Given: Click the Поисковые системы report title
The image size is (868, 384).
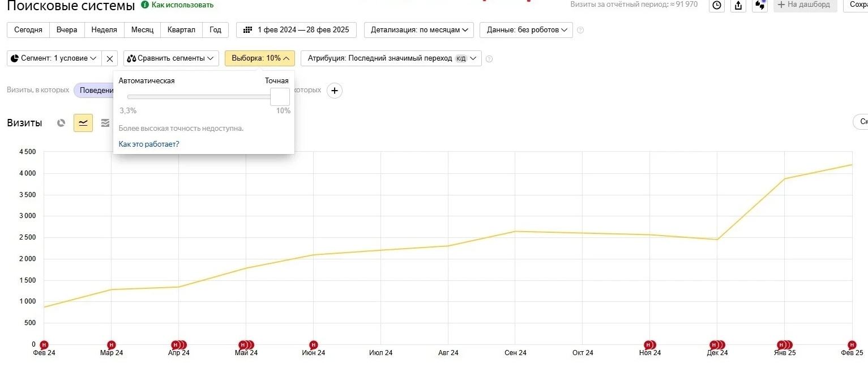Looking at the screenshot, I should coord(71,6).
